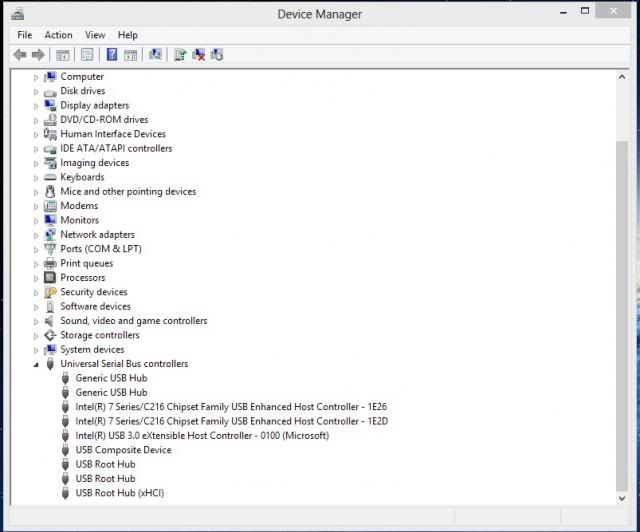
Task: Click Update Driver Software toolbar icon
Action: tap(180, 55)
